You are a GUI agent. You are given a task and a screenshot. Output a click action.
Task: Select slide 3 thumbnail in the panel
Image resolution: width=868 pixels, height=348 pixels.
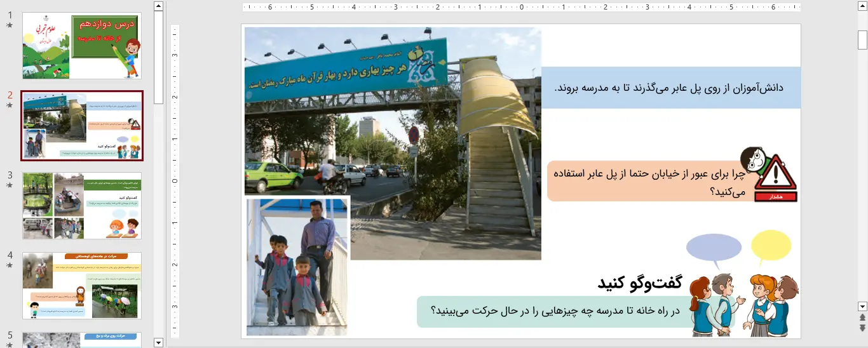(82, 205)
